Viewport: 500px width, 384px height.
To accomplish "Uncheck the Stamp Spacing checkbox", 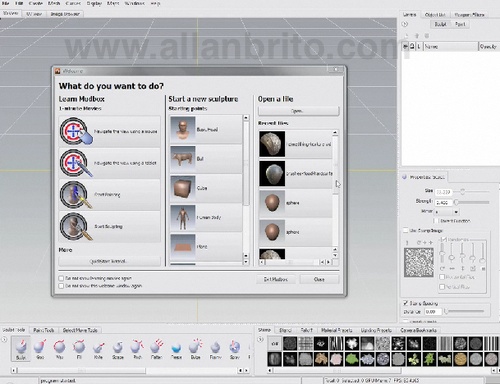I will click(x=406, y=303).
